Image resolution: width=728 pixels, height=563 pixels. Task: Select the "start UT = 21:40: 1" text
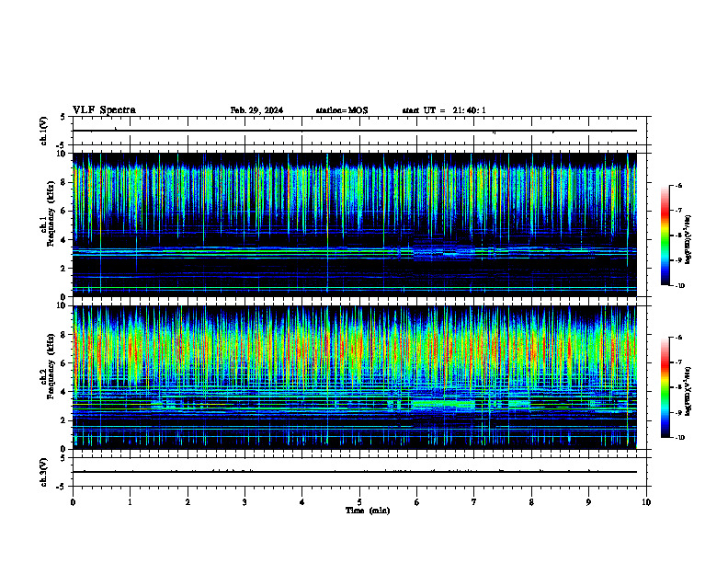(x=444, y=110)
